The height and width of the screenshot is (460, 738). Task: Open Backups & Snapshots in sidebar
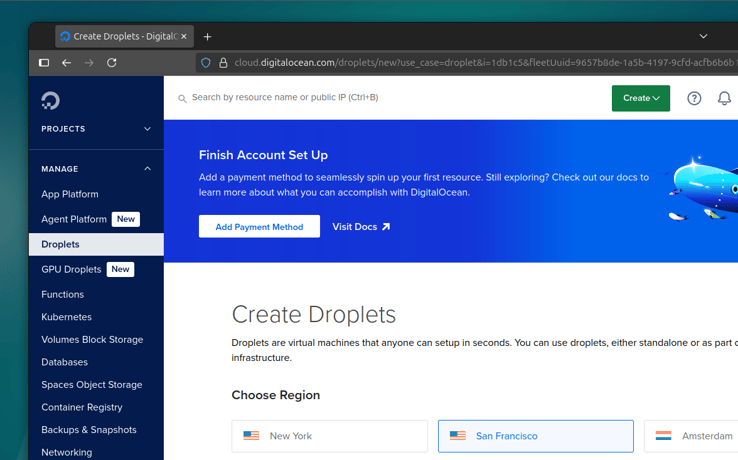point(89,430)
